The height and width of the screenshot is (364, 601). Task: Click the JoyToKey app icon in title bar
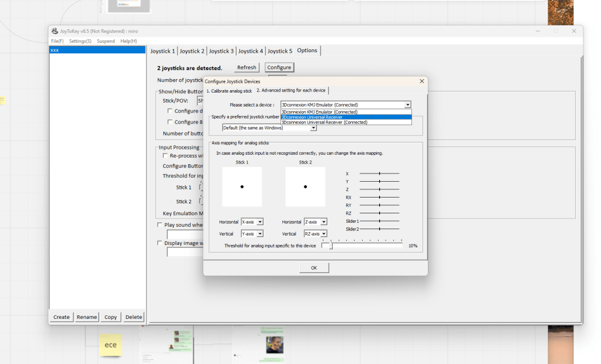tap(55, 31)
